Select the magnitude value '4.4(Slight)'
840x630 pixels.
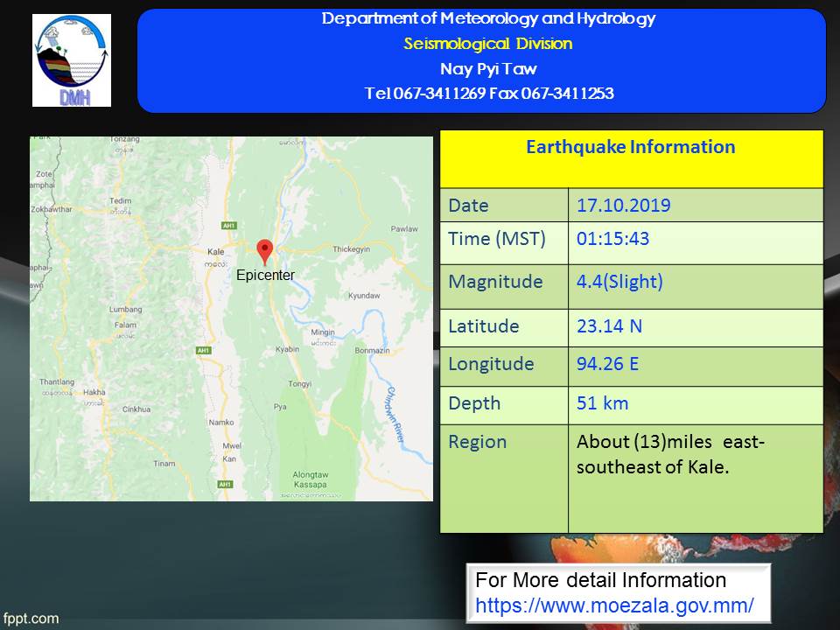[619, 282]
